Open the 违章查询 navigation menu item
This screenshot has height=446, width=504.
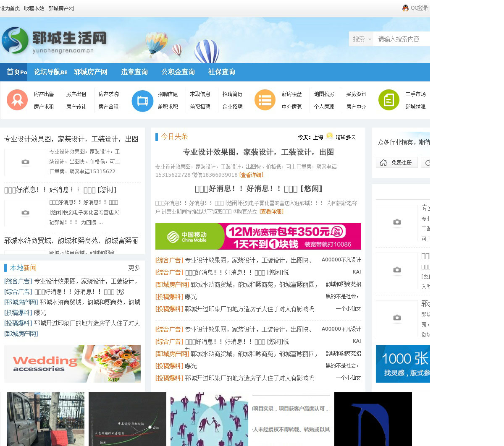tap(134, 72)
